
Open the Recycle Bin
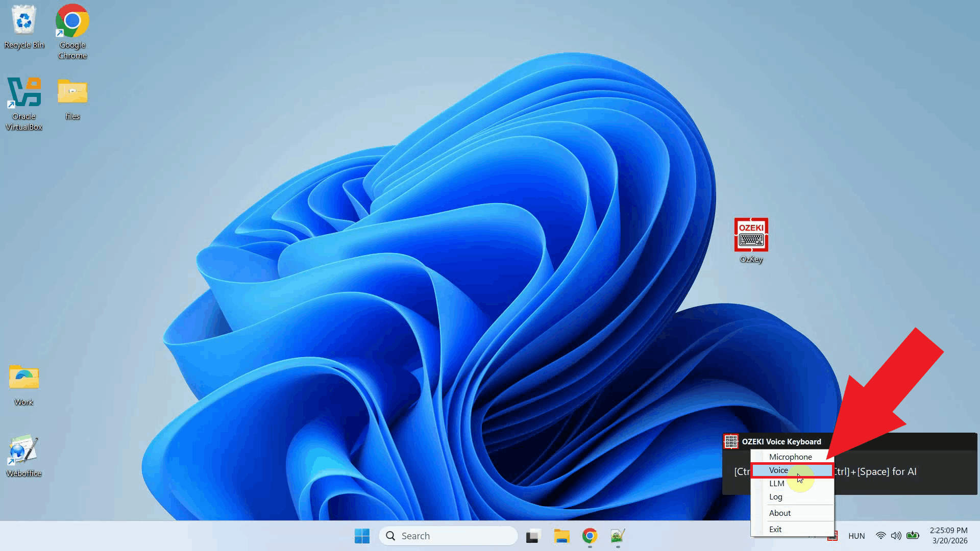click(x=23, y=23)
